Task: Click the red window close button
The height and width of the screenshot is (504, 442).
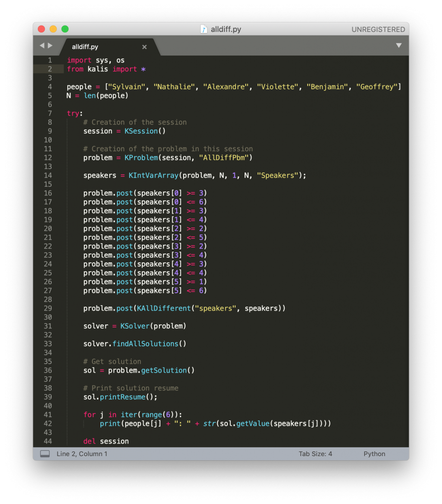Action: click(x=41, y=30)
